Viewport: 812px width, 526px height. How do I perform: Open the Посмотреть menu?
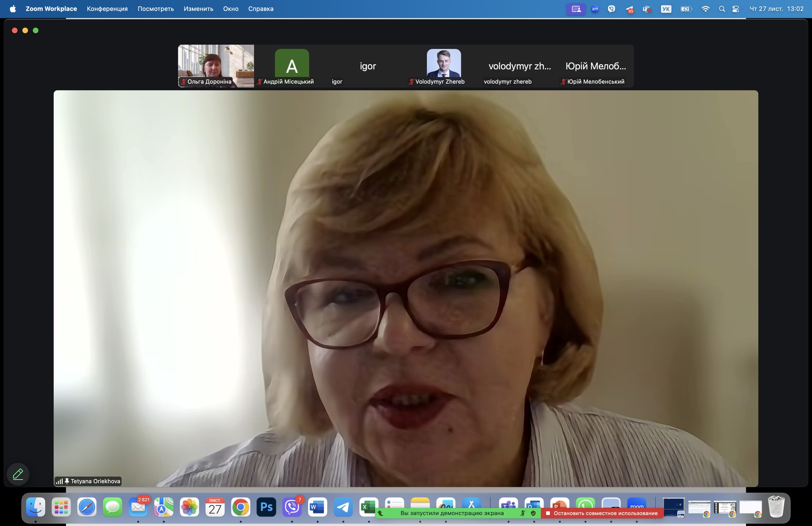(x=155, y=9)
